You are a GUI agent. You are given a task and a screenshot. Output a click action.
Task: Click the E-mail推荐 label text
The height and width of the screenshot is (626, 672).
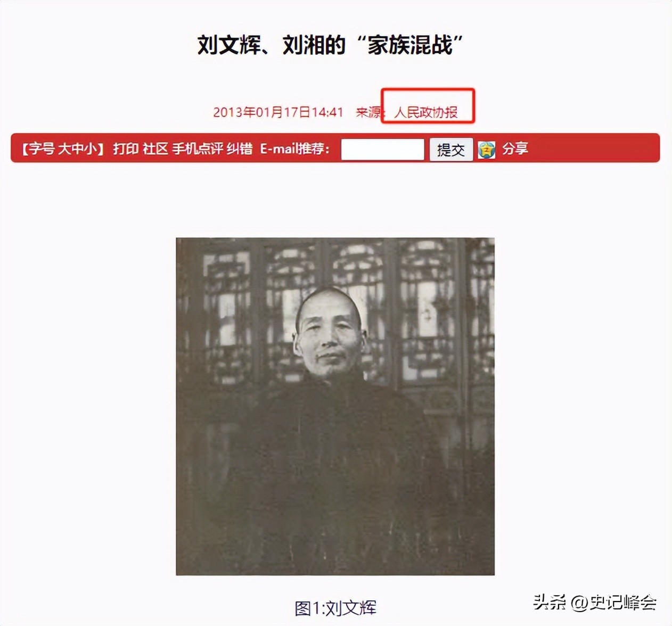[x=294, y=149]
